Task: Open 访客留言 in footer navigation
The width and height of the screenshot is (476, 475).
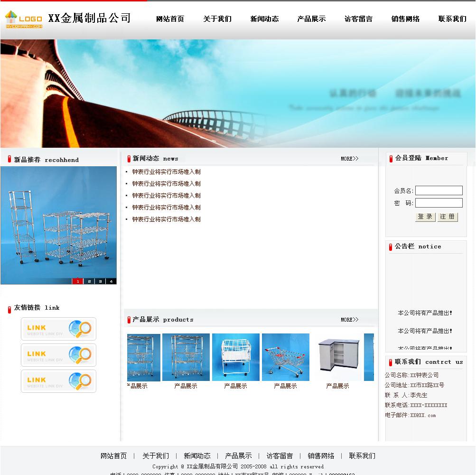Action: click(280, 456)
